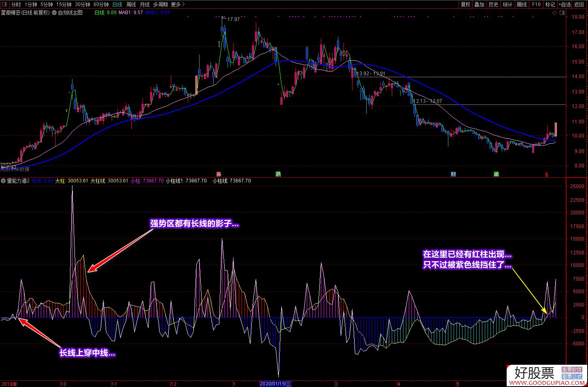Click the 小柱: 73667.70 magenta label
The image size is (588, 387).
pos(147,181)
